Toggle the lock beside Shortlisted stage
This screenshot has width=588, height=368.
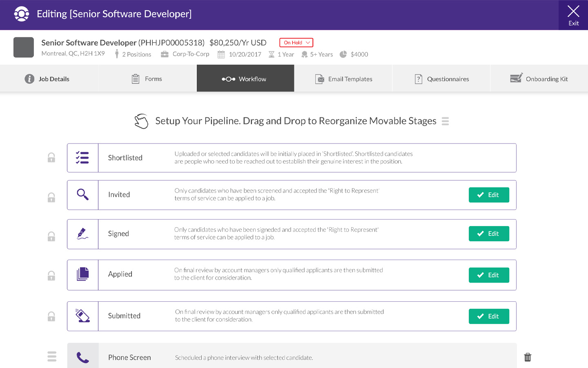click(51, 157)
